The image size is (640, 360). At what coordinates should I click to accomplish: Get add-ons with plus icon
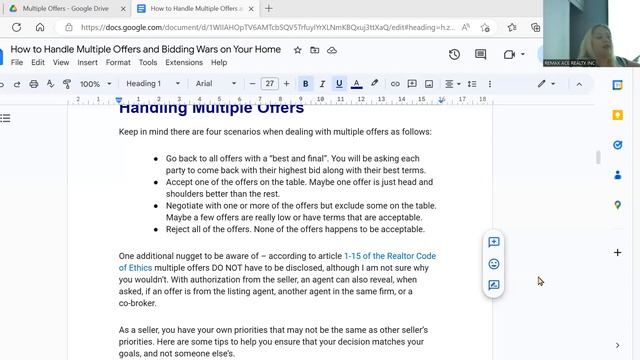618,253
